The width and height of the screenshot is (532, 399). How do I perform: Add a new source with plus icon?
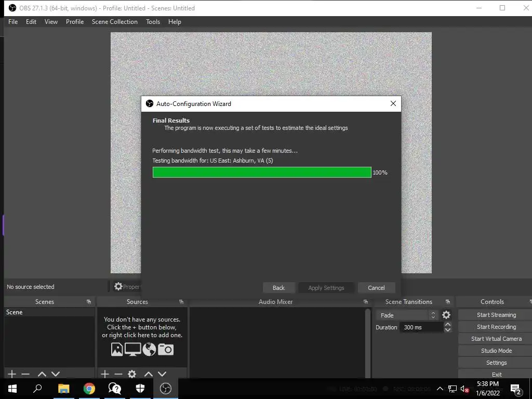click(105, 374)
